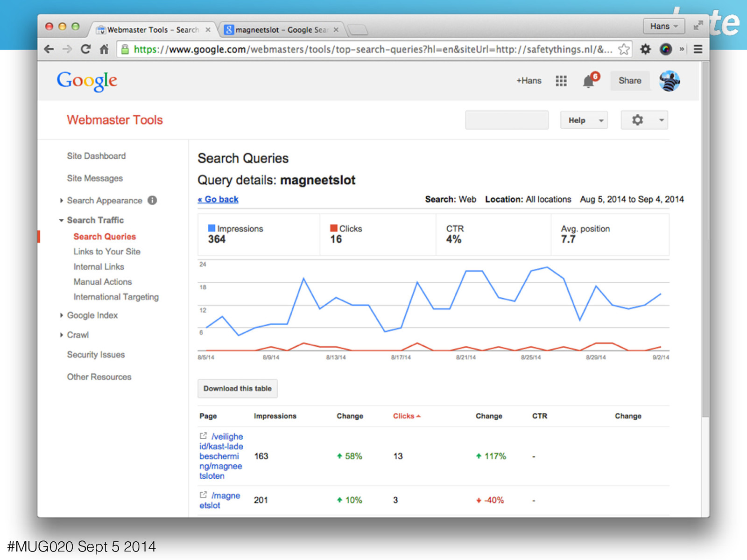Click the Page column header
This screenshot has height=560, width=747.
point(208,416)
